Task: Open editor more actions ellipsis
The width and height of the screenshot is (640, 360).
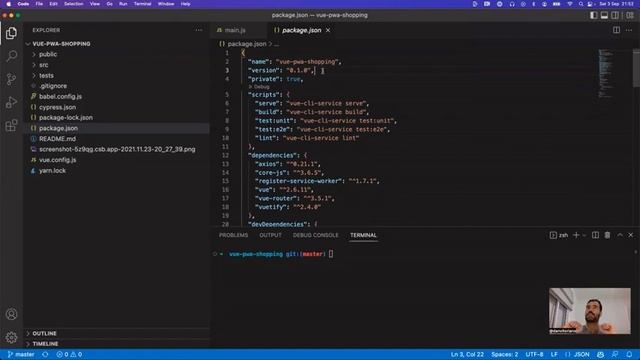Action: coord(629,30)
